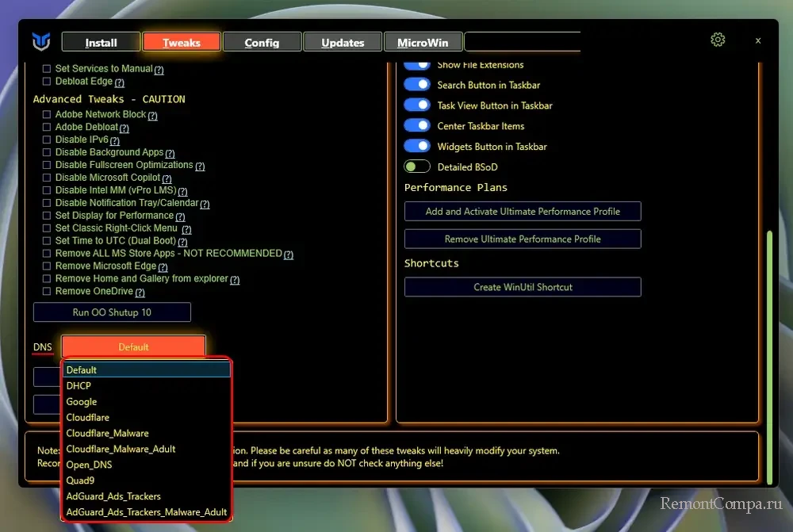
Task: Open help icon for Remove Microsoft Edge
Action: point(163,267)
